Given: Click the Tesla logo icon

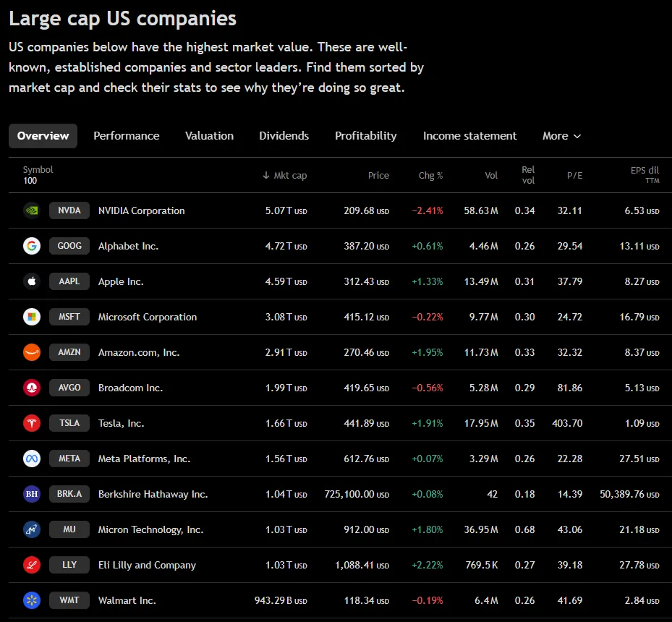Looking at the screenshot, I should click(32, 423).
